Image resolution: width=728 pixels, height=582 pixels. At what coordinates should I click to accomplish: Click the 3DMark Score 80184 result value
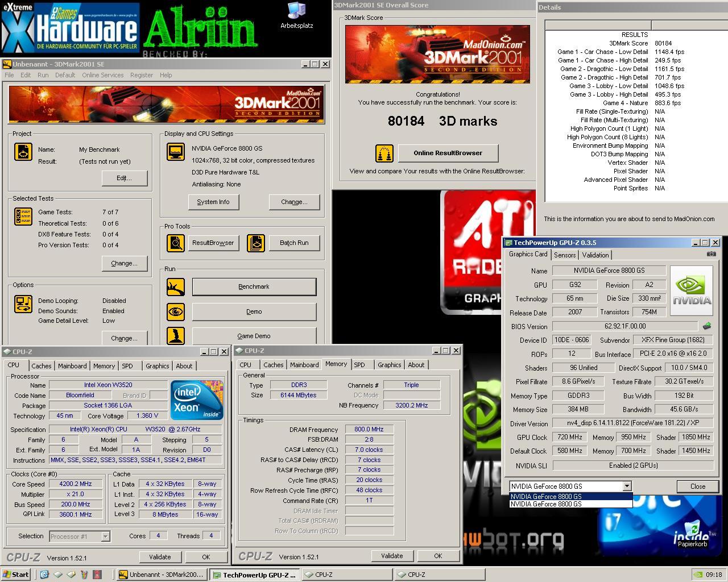(663, 43)
